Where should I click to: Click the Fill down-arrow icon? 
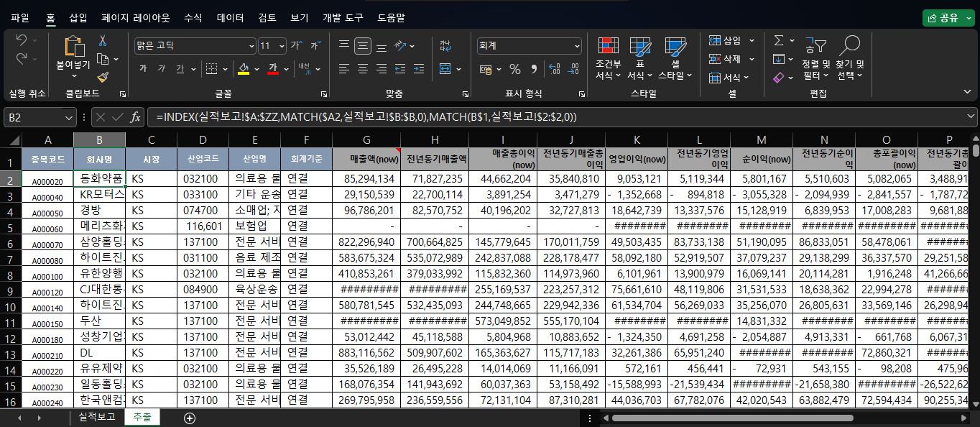[779, 59]
